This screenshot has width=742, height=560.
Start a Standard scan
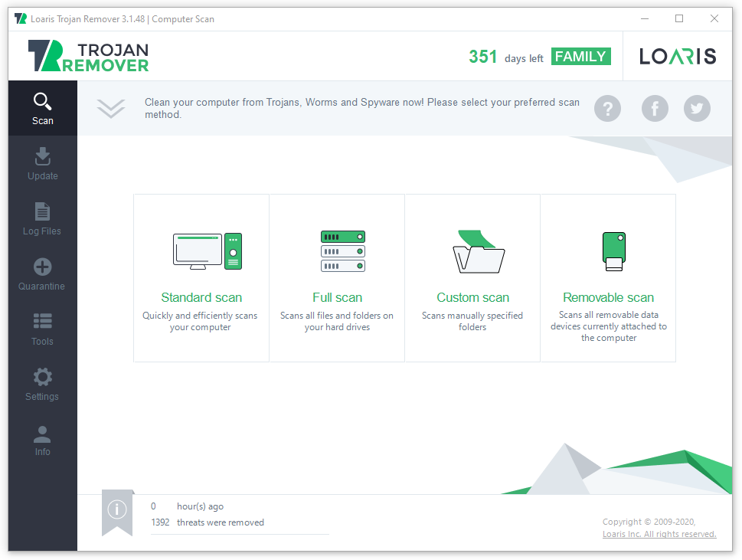(x=201, y=277)
